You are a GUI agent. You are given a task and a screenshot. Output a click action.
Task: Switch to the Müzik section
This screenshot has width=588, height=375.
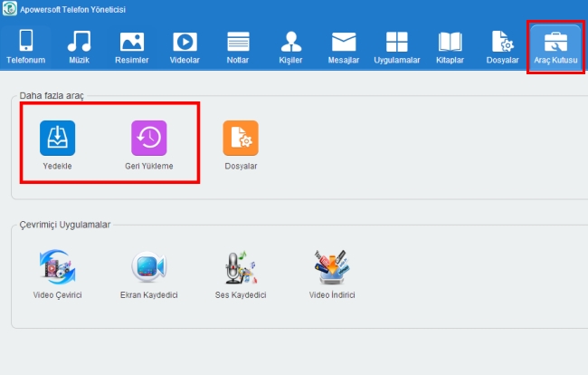79,47
